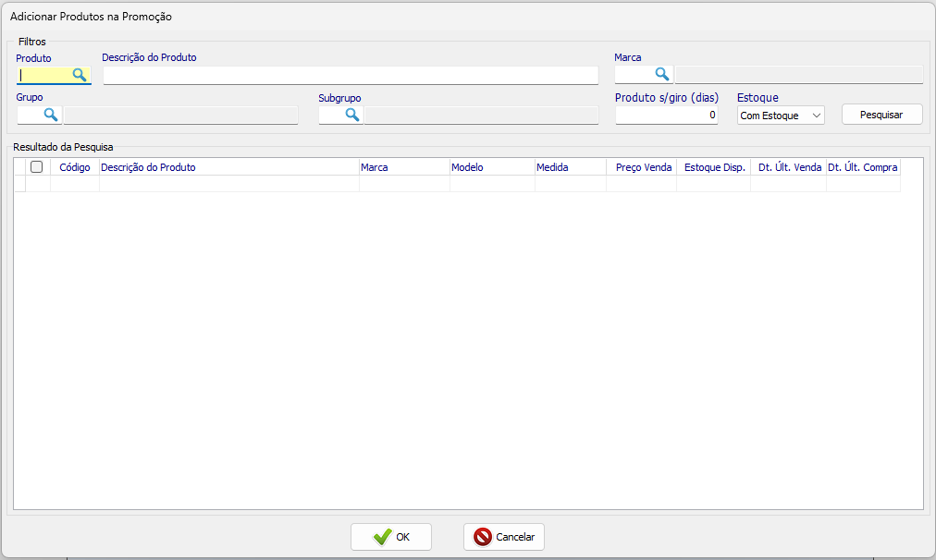Click the Produto search magnifier icon
This screenshot has height=560, width=936.
point(80,75)
